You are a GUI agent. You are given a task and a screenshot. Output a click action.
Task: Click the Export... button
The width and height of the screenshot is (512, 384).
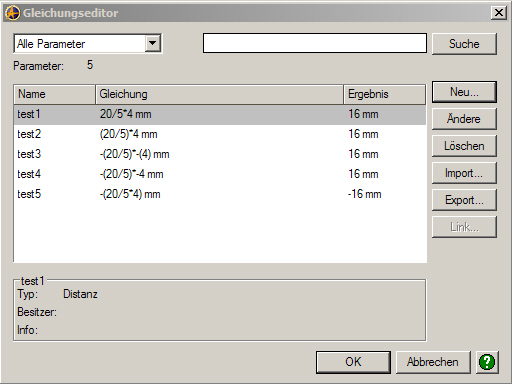pos(464,200)
